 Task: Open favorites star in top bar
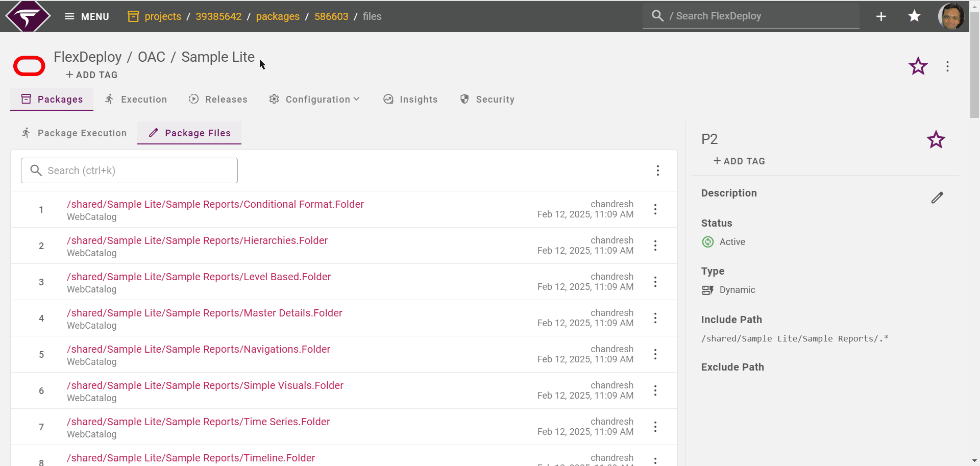914,16
